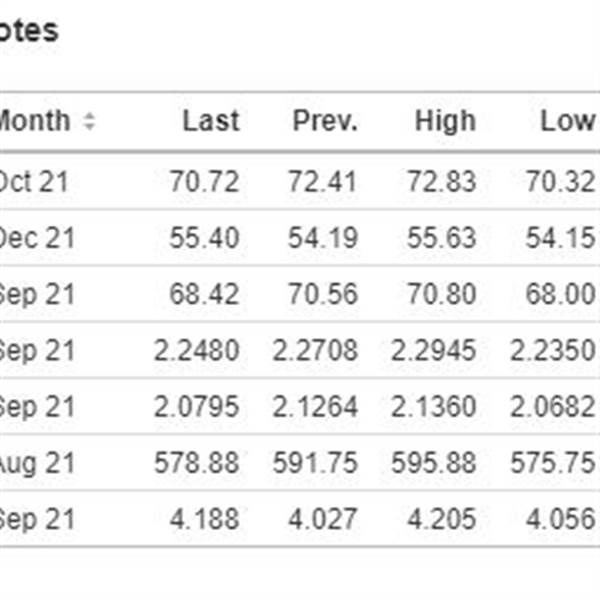This screenshot has height=600, width=600.
Task: Select high value 595.88
Action: (433, 463)
